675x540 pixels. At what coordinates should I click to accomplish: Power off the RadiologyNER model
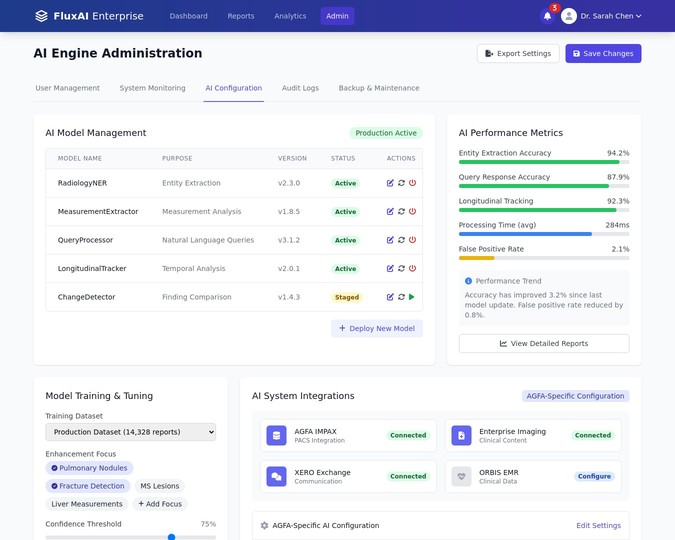(412, 183)
